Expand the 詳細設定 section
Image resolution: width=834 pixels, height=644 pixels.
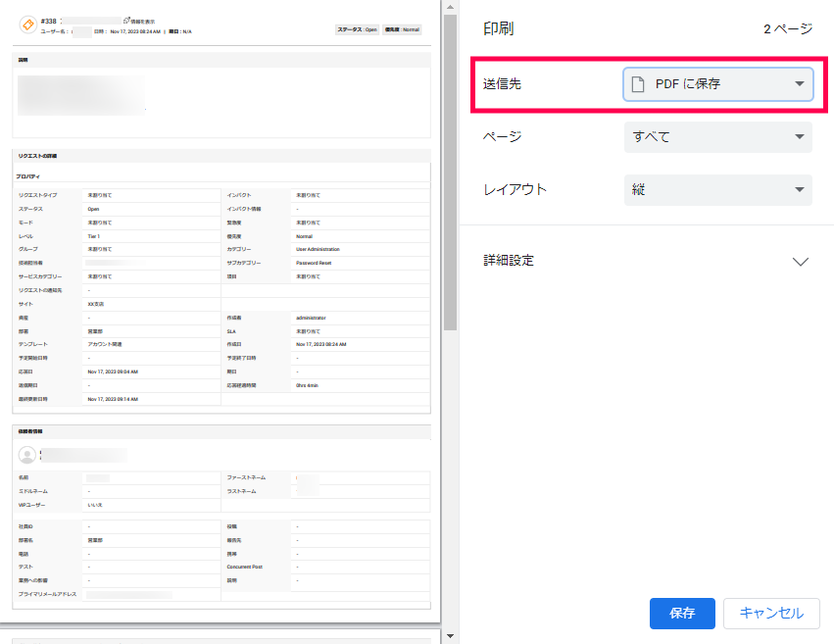[800, 262]
